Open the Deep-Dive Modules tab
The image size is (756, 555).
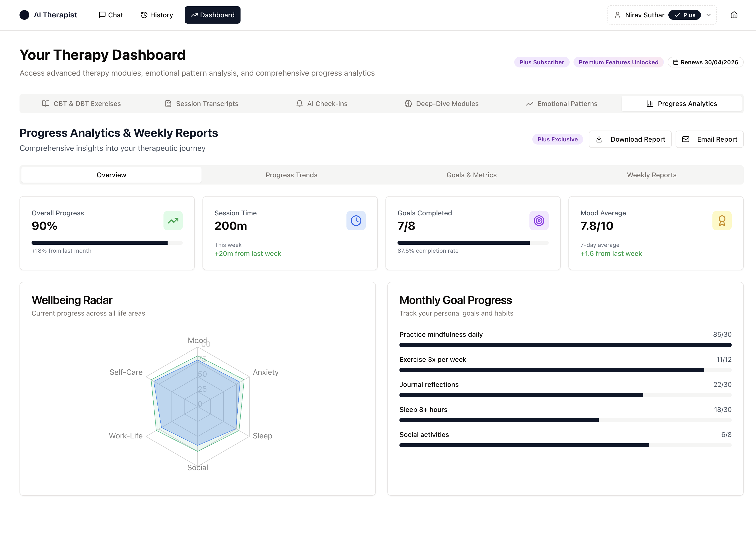[x=442, y=104]
